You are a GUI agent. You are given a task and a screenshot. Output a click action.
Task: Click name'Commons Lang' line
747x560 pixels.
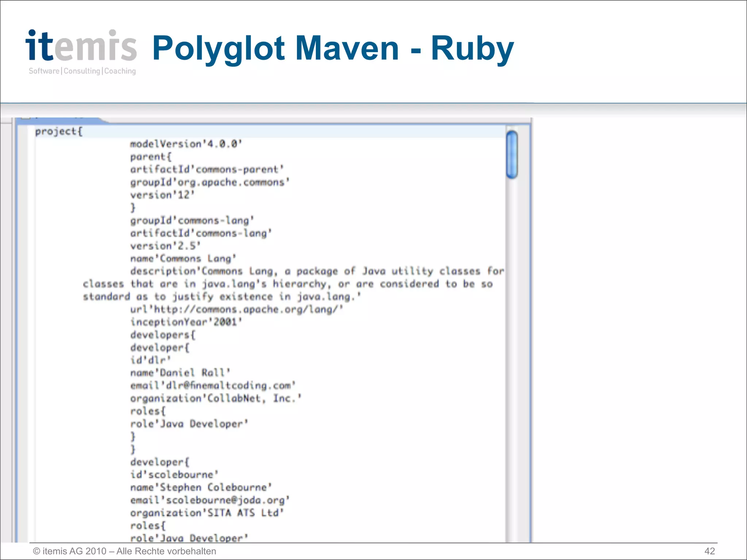(x=183, y=259)
